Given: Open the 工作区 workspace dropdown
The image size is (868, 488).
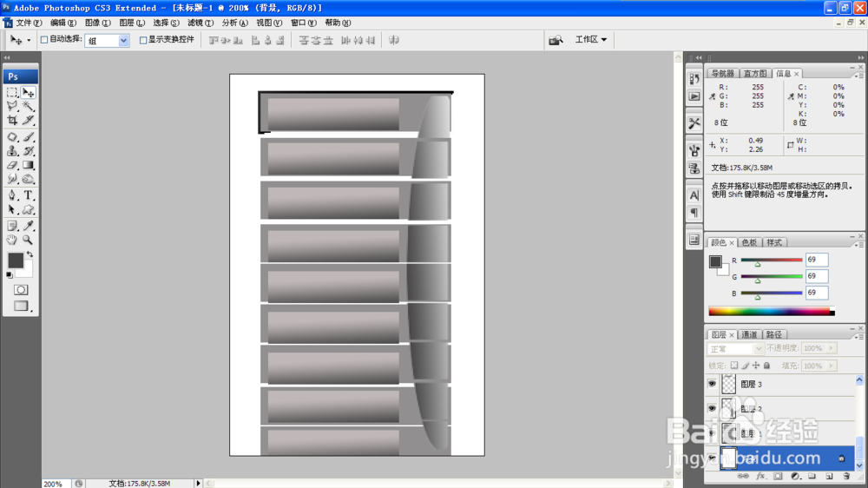Looking at the screenshot, I should (x=590, y=39).
